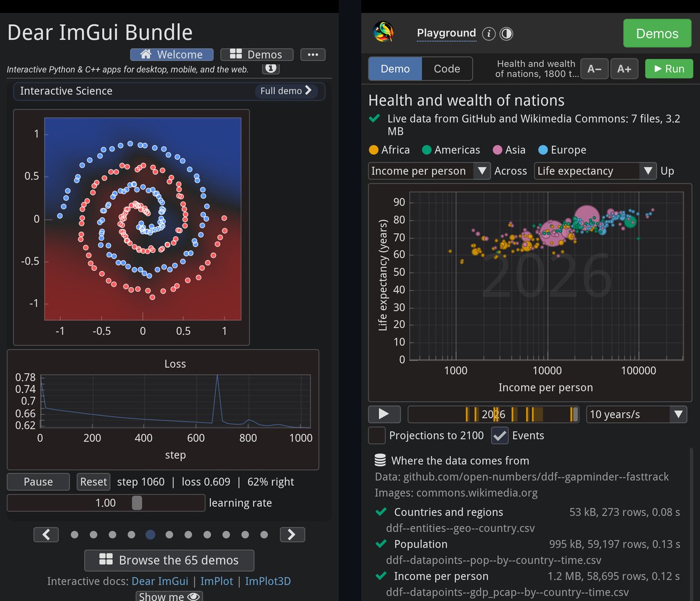Toggle the dark/light contrast theme icon
Viewport: 700px width, 601px height.
pyautogui.click(x=506, y=34)
